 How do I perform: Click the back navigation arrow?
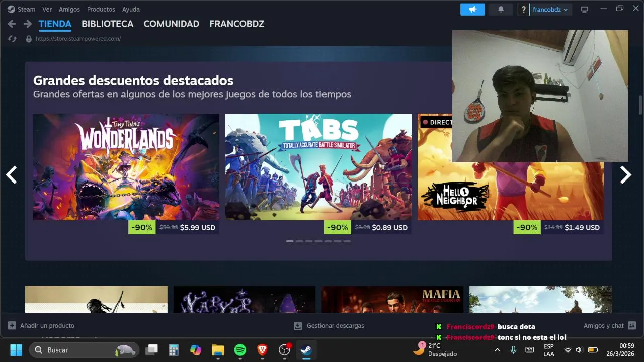12,24
